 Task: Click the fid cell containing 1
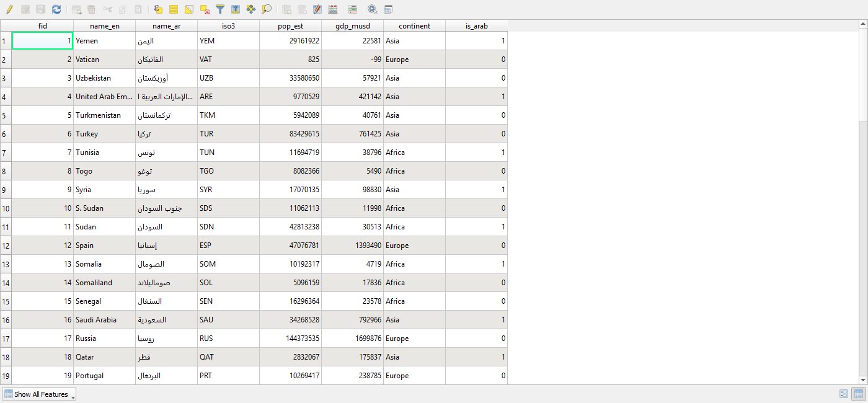tap(42, 41)
